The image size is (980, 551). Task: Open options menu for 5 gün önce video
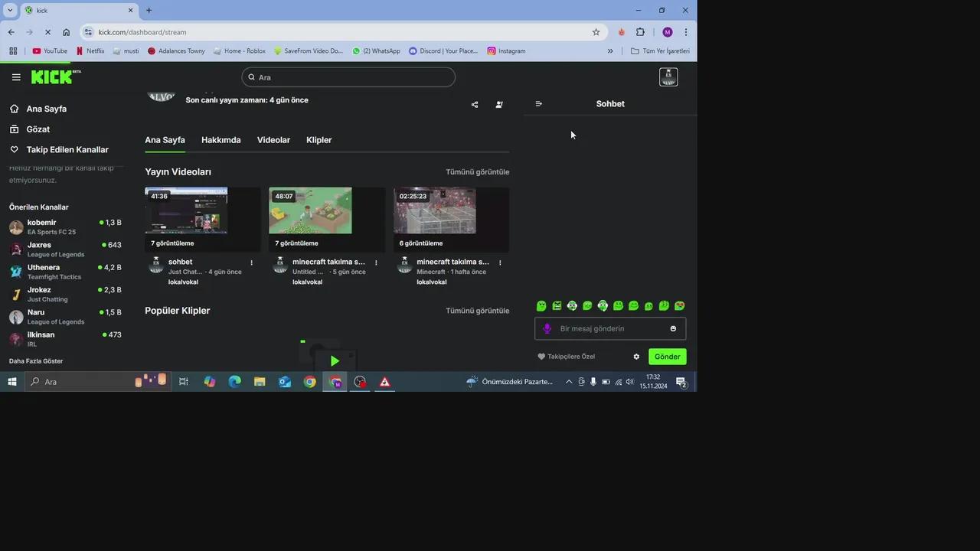coord(376,263)
